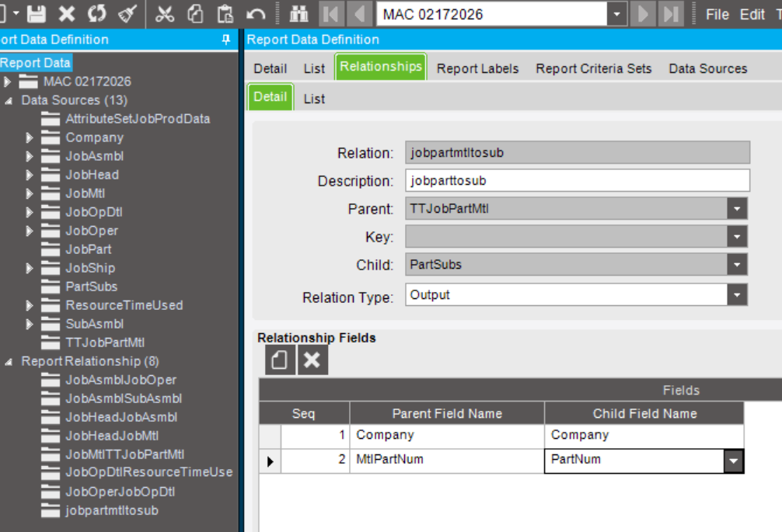Add new relationship field icon
782x532 pixels.
point(280,360)
